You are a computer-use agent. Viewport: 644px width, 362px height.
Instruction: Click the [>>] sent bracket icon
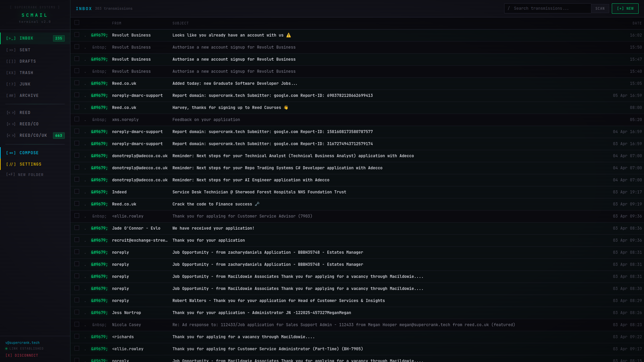[x=11, y=50]
